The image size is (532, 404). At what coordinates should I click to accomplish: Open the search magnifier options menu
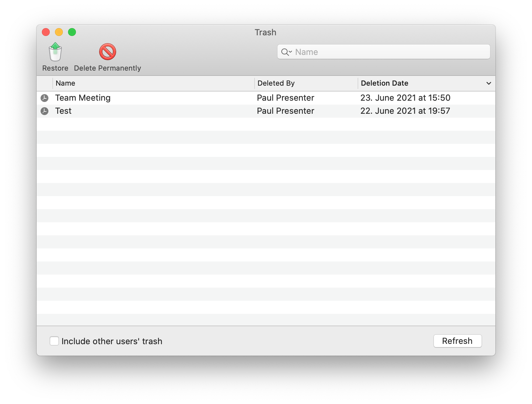click(x=287, y=52)
